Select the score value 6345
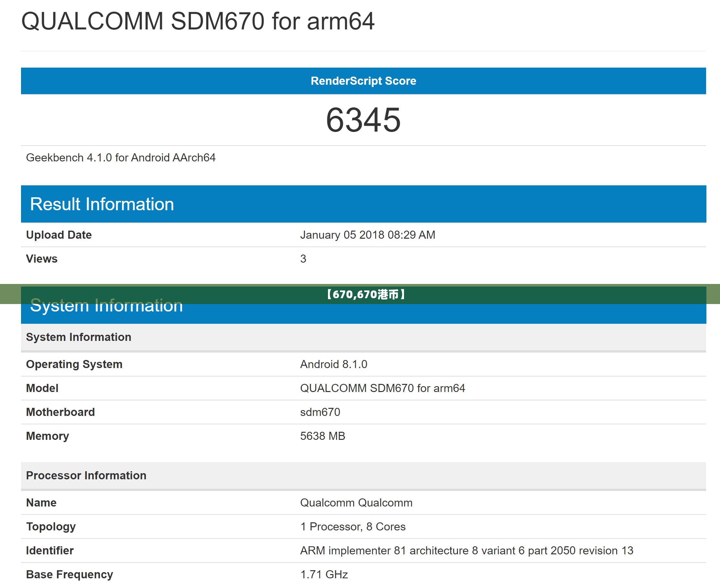The height and width of the screenshot is (588, 720). tap(363, 120)
